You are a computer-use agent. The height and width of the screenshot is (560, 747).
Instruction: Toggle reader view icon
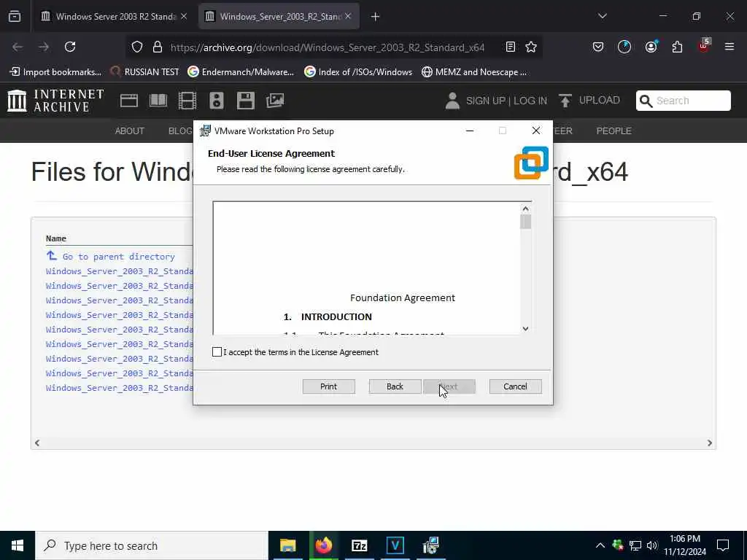(510, 47)
